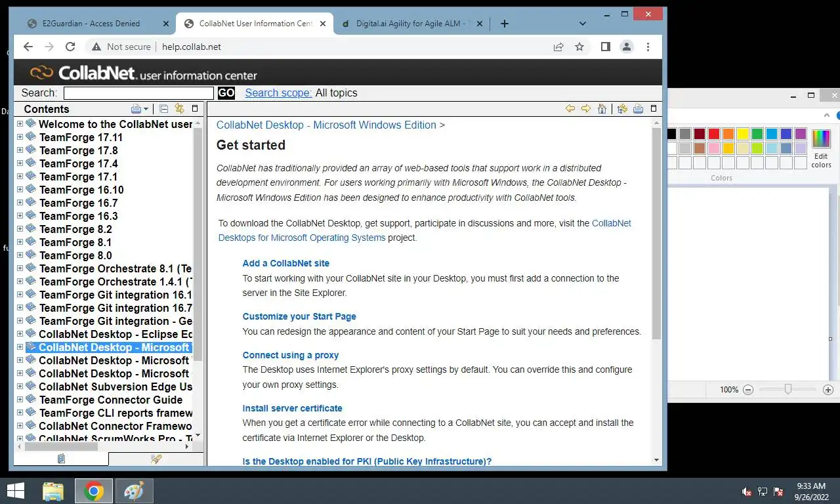Go forward using the yellow right arrow in help toolbar
This screenshot has height=504, width=840.
pyautogui.click(x=586, y=109)
